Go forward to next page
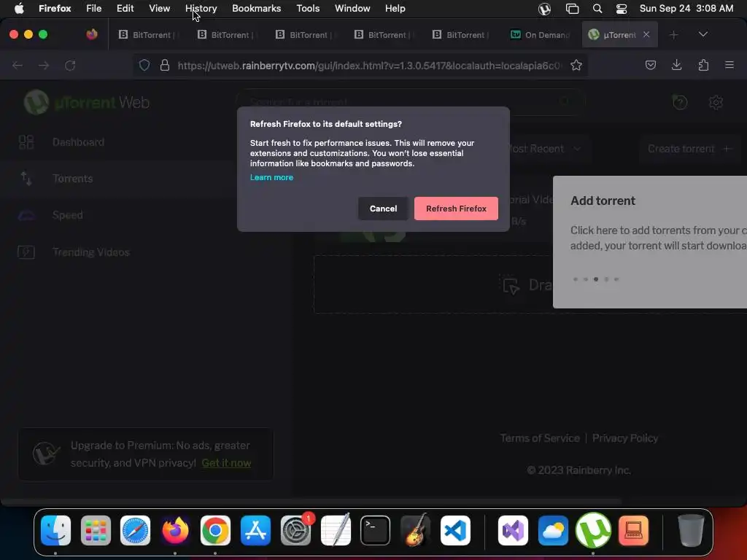 pos(44,65)
